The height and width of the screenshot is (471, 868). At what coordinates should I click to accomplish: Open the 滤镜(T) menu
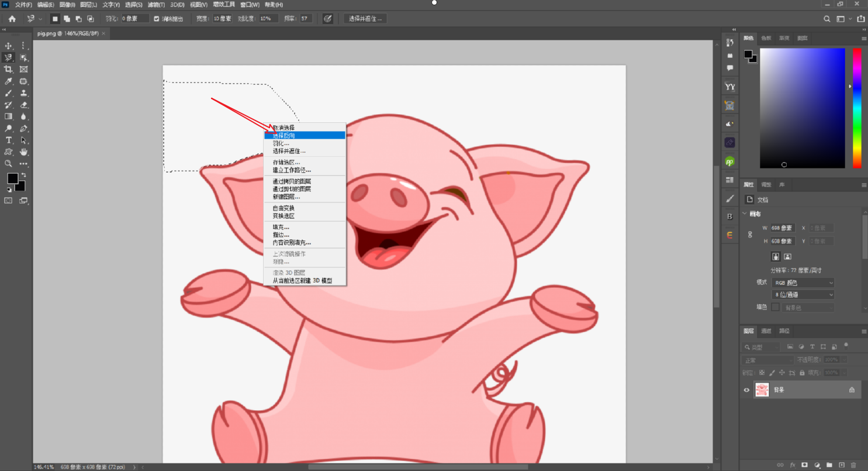click(155, 5)
